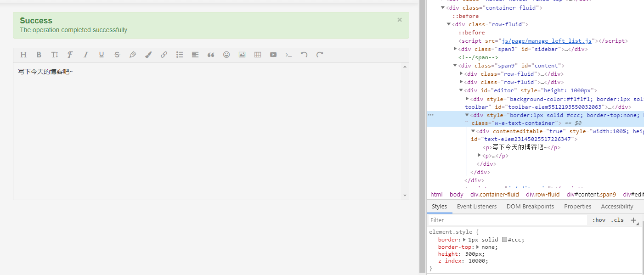
Task: Open the background color brush tool
Action: pyautogui.click(x=148, y=55)
